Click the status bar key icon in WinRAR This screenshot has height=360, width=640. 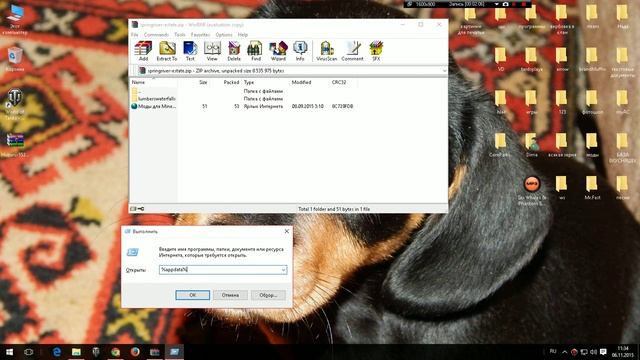point(141,209)
